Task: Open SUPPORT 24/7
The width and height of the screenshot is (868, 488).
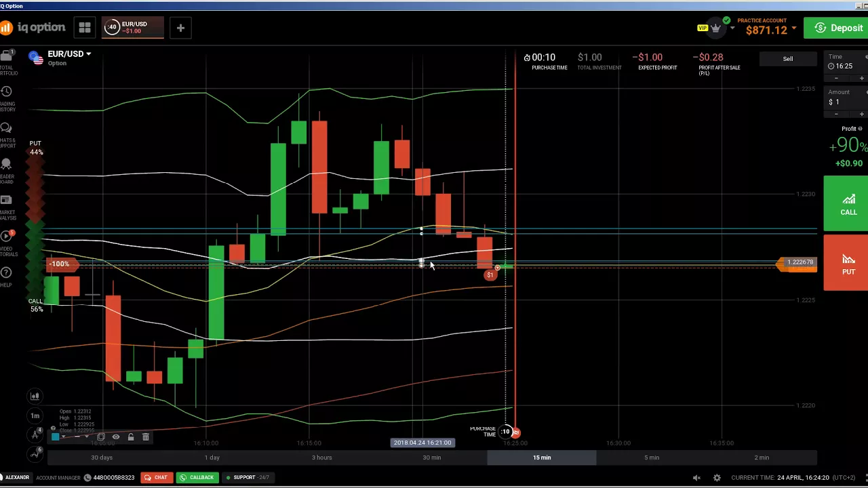Action: pyautogui.click(x=248, y=478)
